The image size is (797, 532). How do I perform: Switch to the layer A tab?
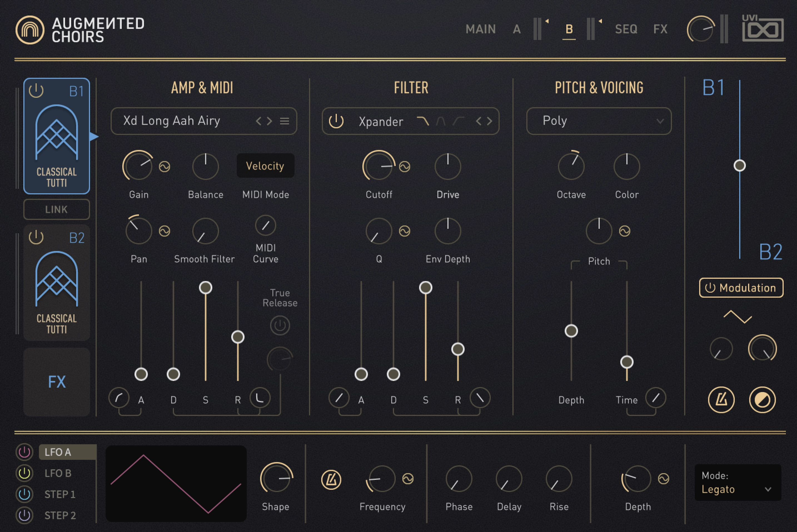click(x=517, y=29)
